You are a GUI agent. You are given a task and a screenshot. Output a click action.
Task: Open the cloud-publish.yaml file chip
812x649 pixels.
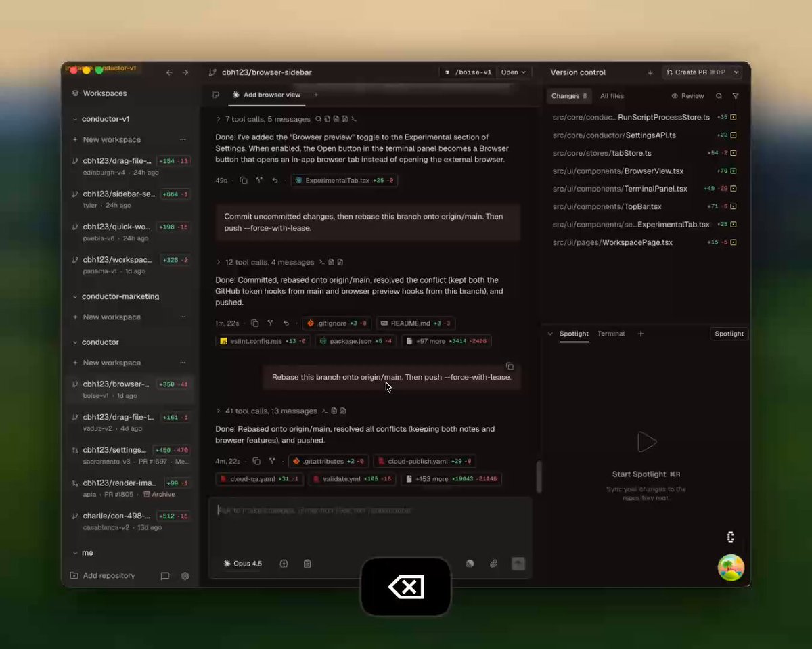tap(425, 462)
